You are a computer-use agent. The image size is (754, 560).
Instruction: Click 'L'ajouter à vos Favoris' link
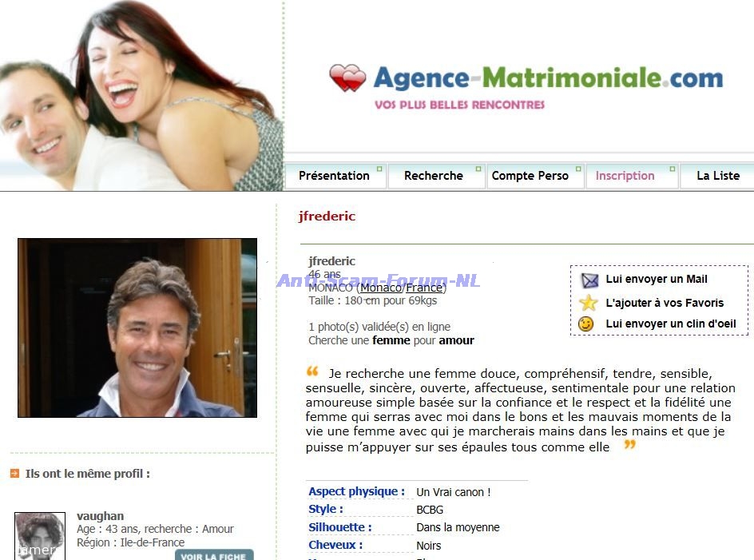(665, 303)
